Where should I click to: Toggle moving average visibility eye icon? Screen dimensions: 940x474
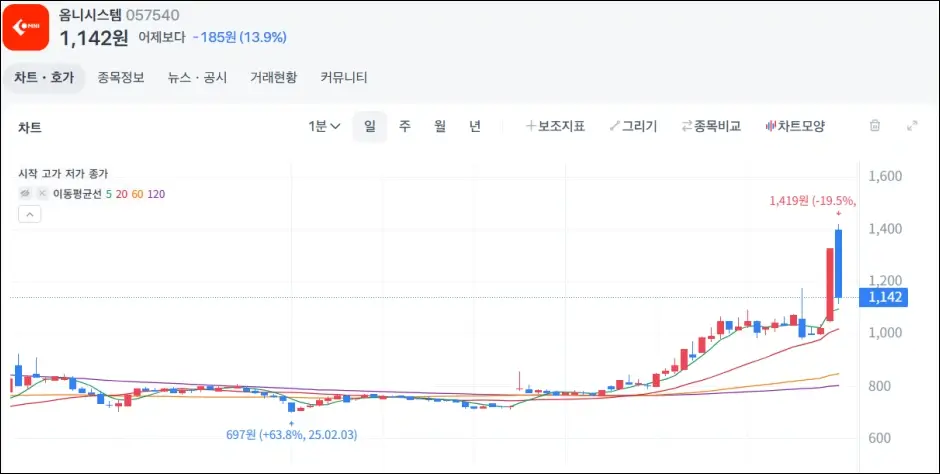click(x=25, y=194)
